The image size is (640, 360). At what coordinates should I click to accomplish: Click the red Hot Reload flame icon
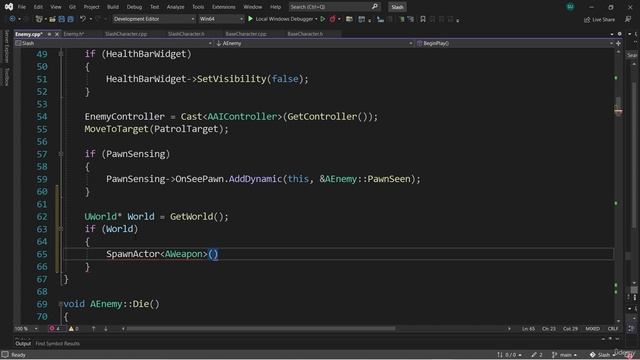(x=333, y=19)
